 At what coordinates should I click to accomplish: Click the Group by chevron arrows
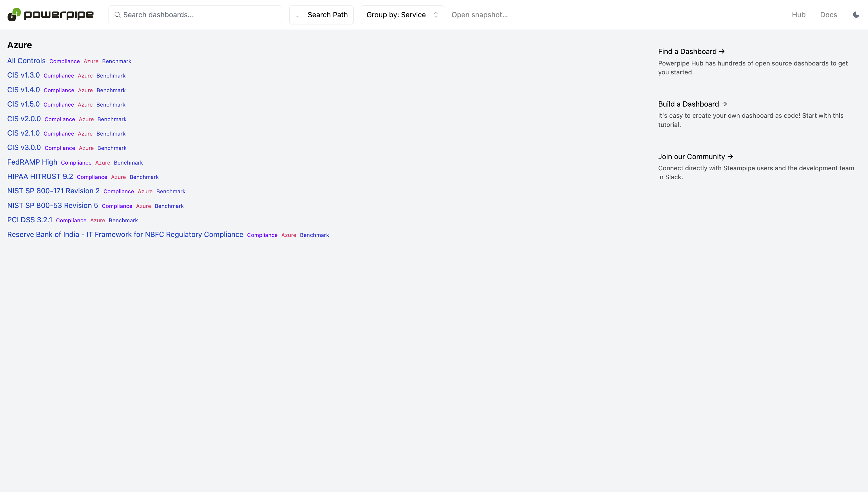[x=436, y=15]
